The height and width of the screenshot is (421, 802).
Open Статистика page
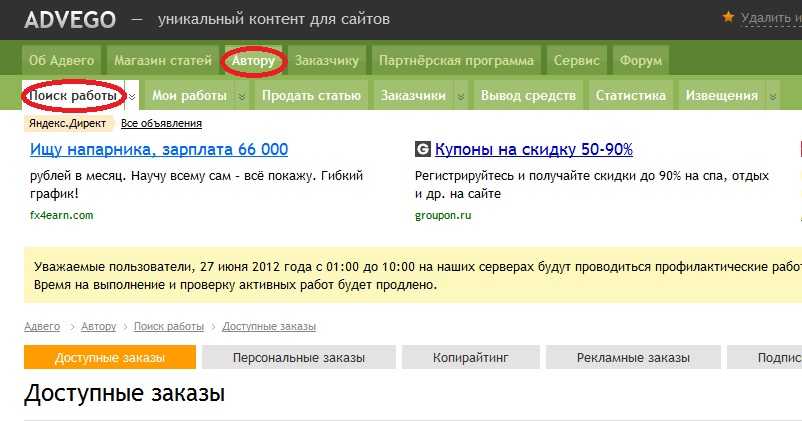pos(631,96)
